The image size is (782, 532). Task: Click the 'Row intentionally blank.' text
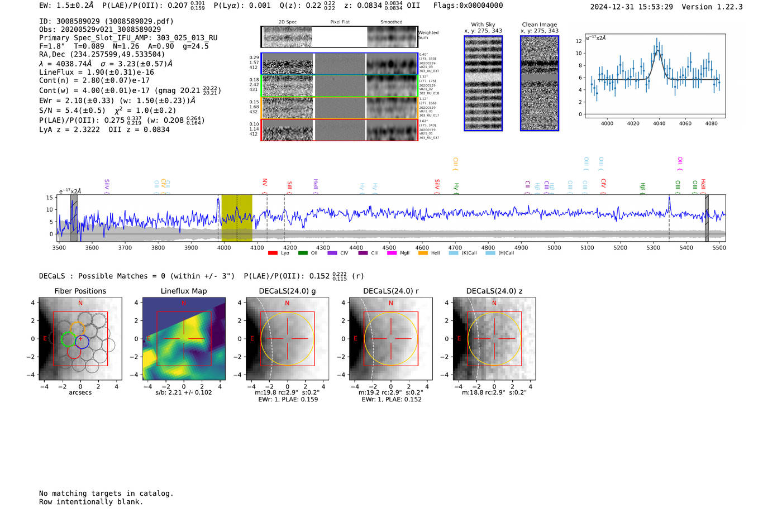(91, 502)
